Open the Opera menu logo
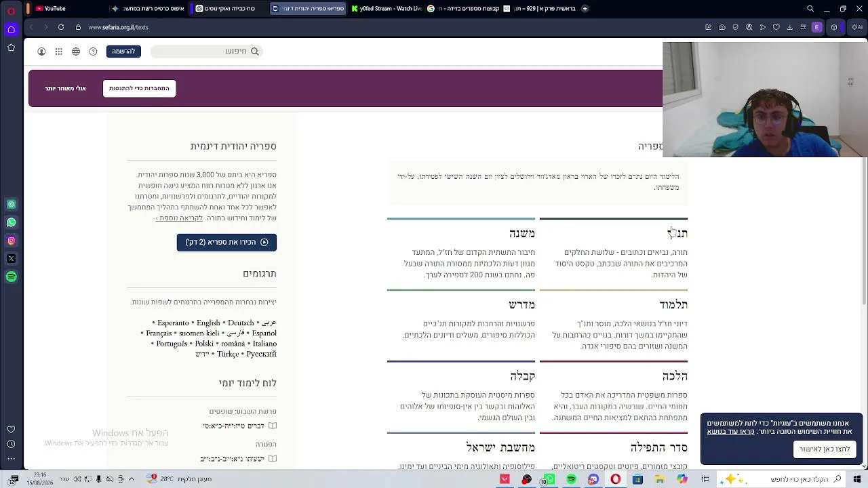 tap(11, 11)
